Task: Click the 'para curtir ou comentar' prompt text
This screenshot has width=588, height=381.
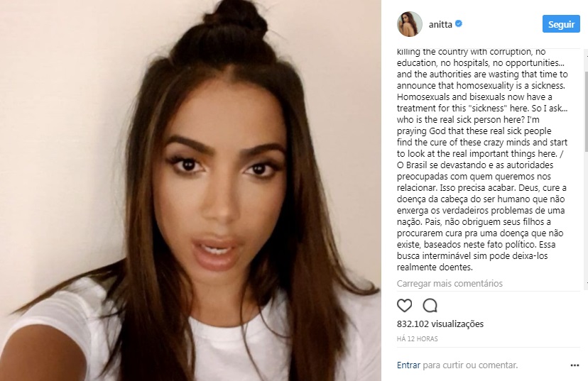Action: 470,365
